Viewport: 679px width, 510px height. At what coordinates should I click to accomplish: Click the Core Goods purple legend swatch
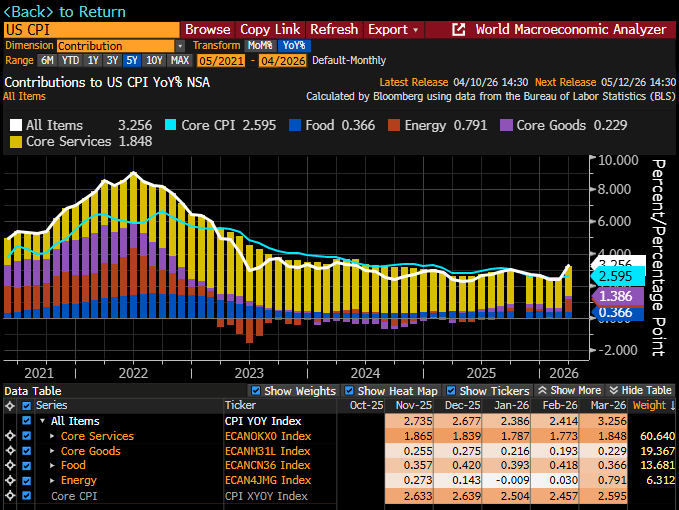tap(506, 126)
